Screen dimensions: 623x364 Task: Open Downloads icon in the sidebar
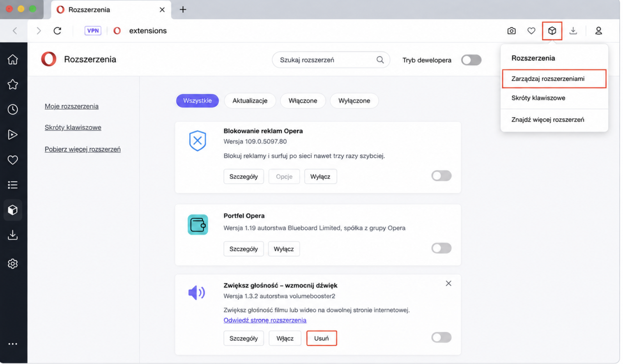[13, 235]
